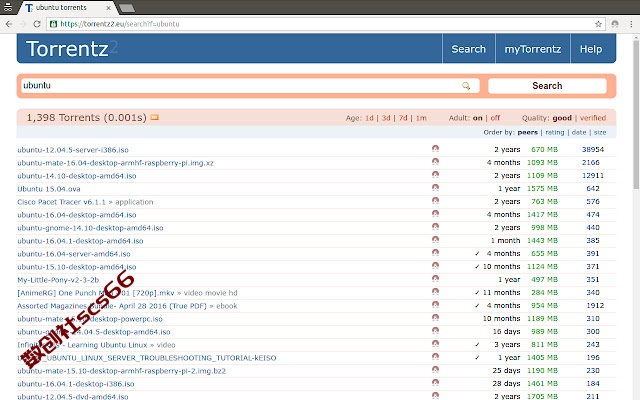The width and height of the screenshot is (640, 400).
Task: Click the icon in Cisco Pacet Tracer row
Action: pyautogui.click(x=436, y=201)
